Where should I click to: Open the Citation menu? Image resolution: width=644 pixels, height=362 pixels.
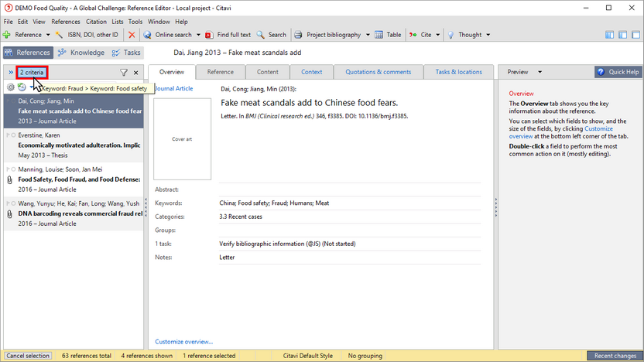(x=96, y=22)
